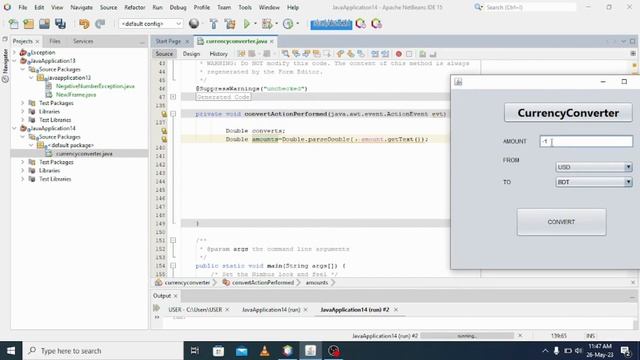Click the Windows taskbar search box
Viewport: 640px width, 360px height.
click(103, 351)
